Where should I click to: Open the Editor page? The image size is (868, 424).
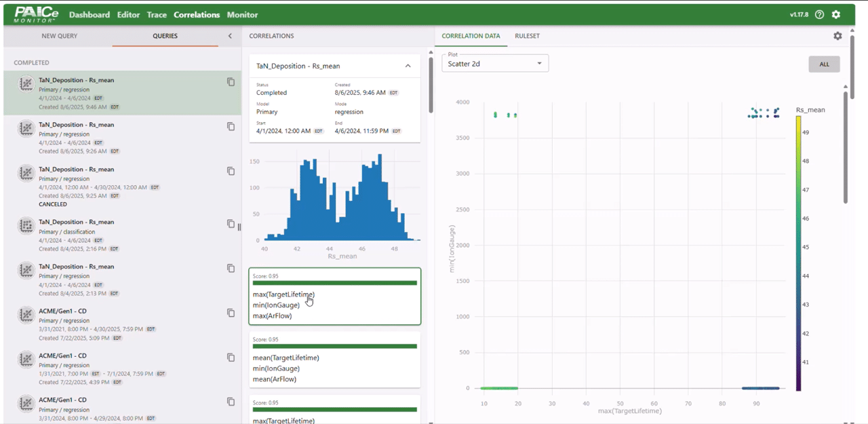coord(128,15)
